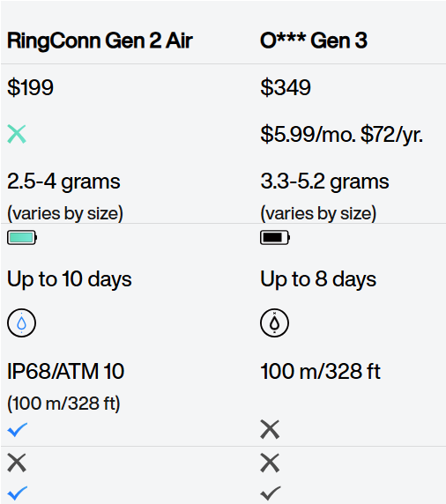Click gray X directly below O*** 100 m/328 ft
The image size is (446, 504).
pyautogui.click(x=270, y=429)
